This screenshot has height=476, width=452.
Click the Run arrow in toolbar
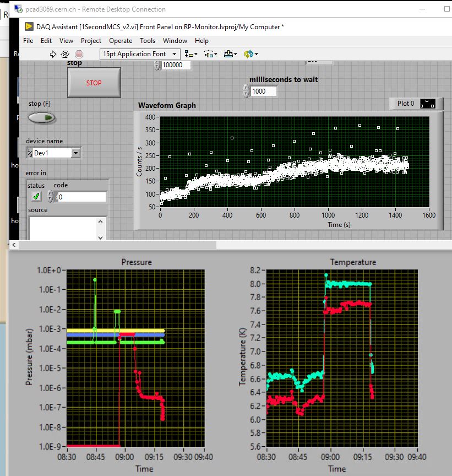click(53, 54)
